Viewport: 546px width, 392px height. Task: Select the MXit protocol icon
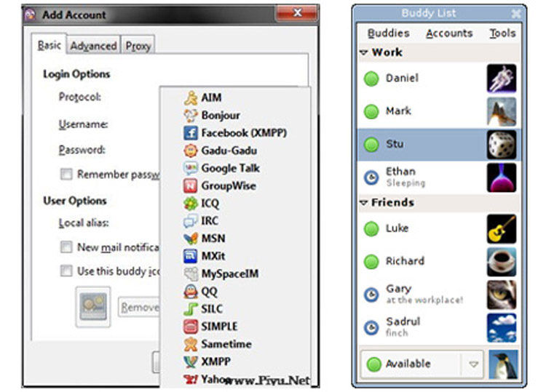coord(191,256)
